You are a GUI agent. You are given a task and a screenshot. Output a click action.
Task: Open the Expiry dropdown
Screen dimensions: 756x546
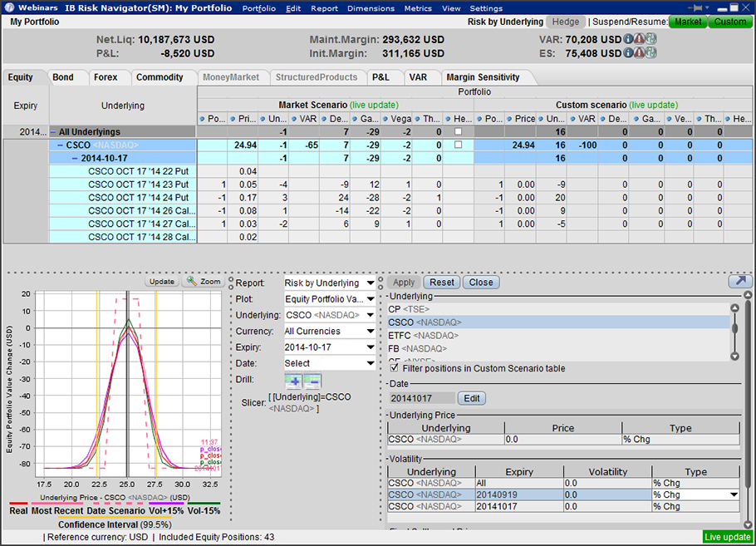(371, 347)
